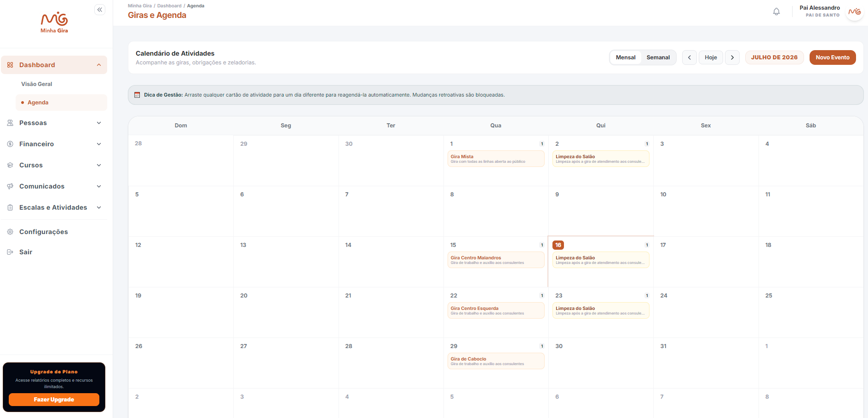
Task: Expand the Pessoas menu chevron
Action: (x=99, y=123)
